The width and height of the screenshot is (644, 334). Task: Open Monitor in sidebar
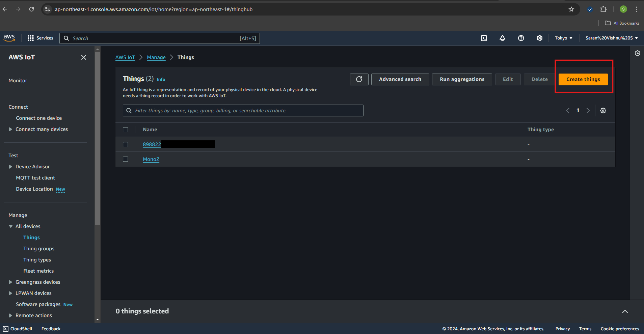(x=18, y=81)
